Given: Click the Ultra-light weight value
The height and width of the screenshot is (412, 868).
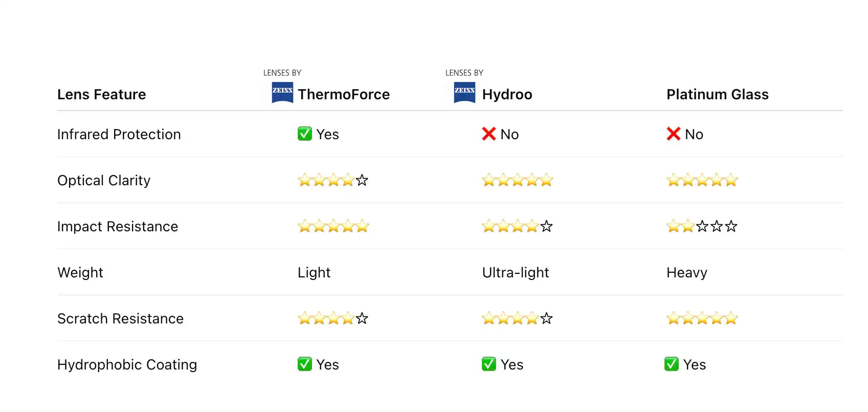Looking at the screenshot, I should coord(515,273).
